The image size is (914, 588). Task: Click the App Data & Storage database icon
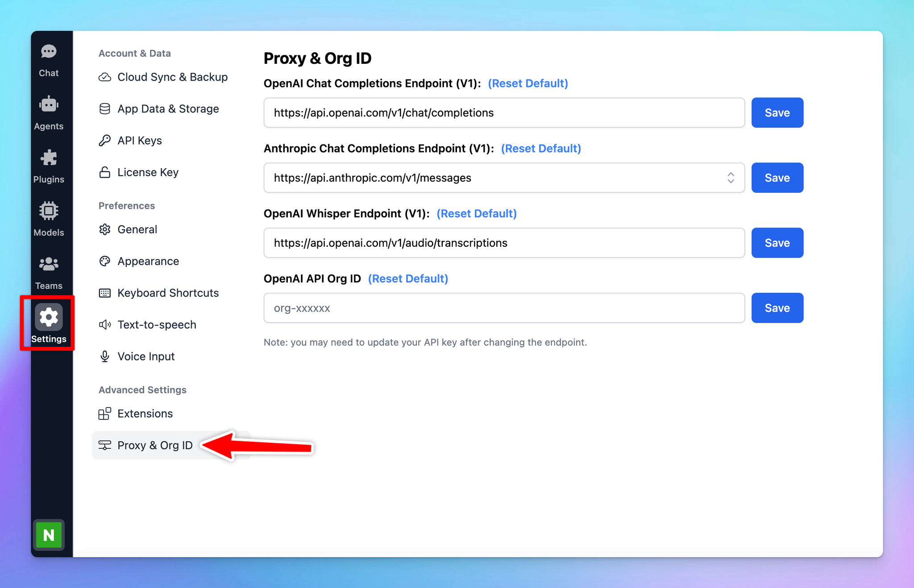pyautogui.click(x=104, y=109)
